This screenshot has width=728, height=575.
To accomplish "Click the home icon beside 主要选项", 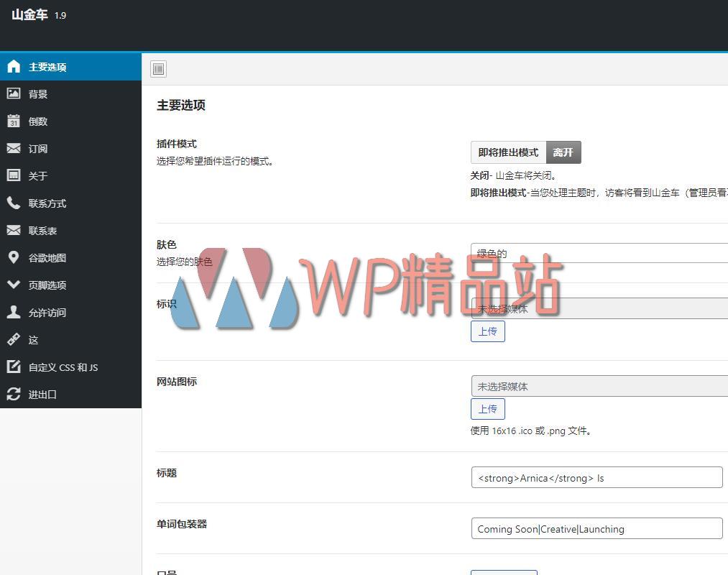I will [x=14, y=67].
